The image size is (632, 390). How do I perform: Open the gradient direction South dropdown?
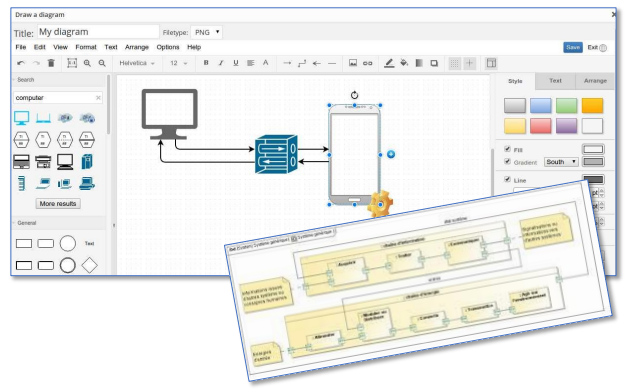pyautogui.click(x=561, y=162)
